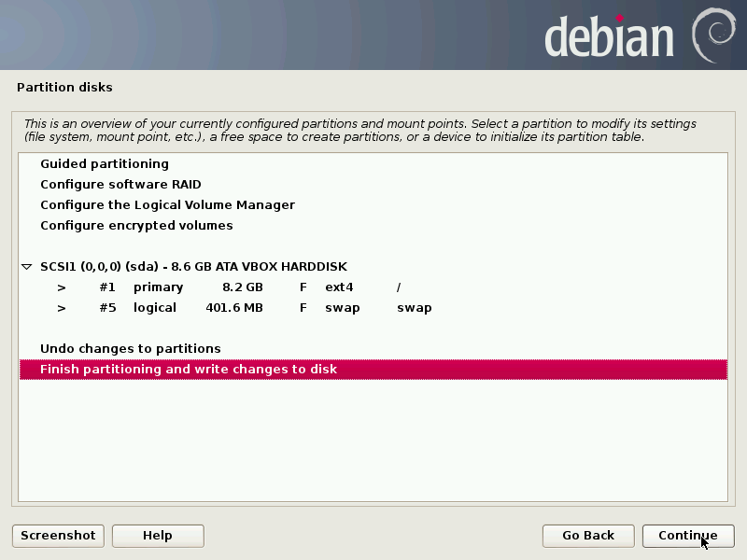Collapse the SCSI1 sda disk triangle

tap(27, 267)
